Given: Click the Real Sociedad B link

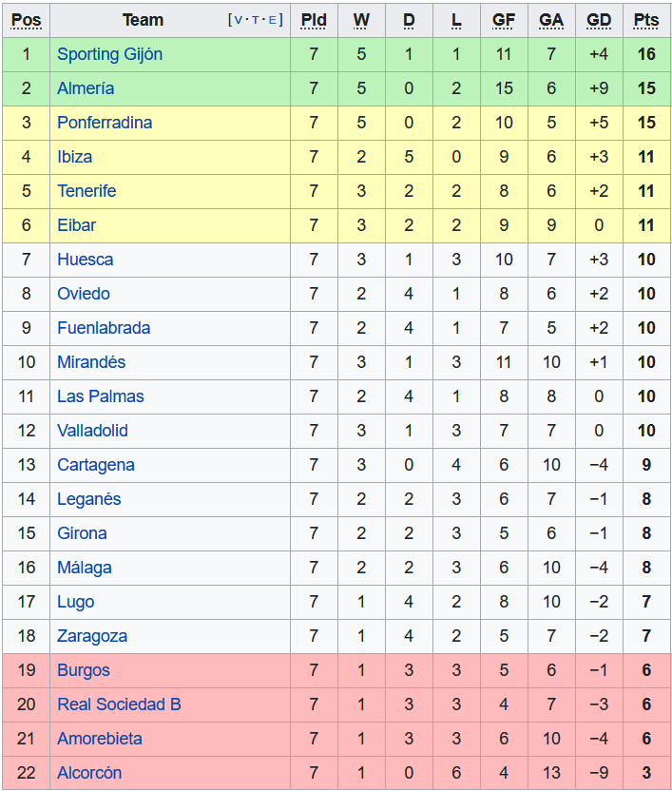Looking at the screenshot, I should click(119, 704).
